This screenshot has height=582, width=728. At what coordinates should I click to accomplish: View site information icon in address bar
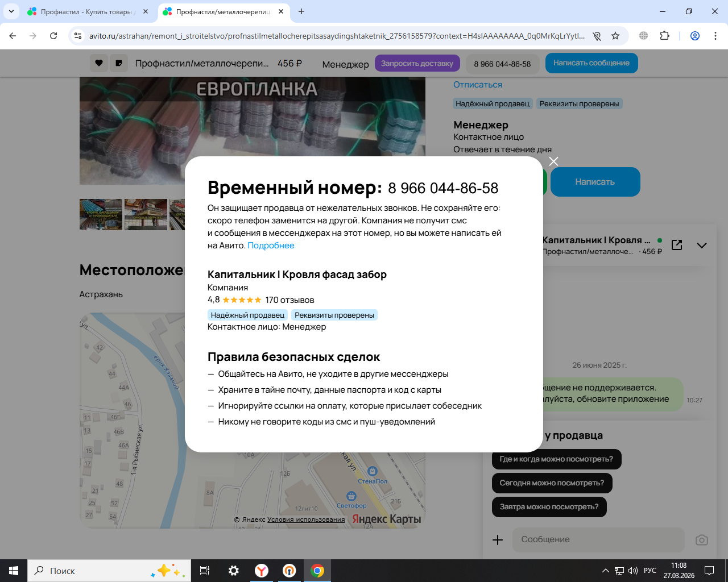[x=78, y=36]
